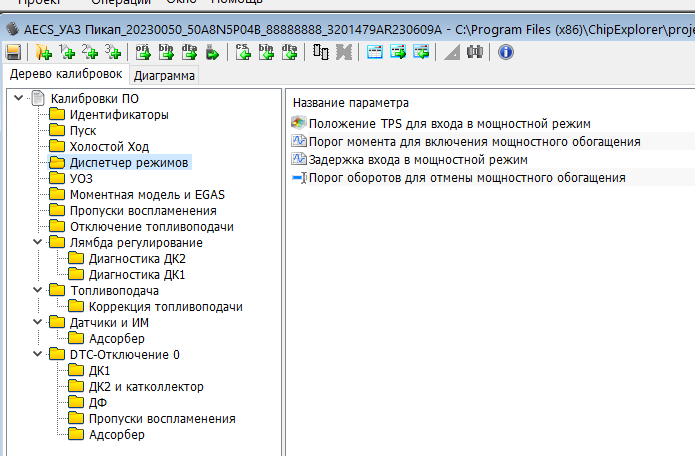Click the compare files icon in toolbar
Viewport: 695px width, 456px height.
[x=321, y=52]
